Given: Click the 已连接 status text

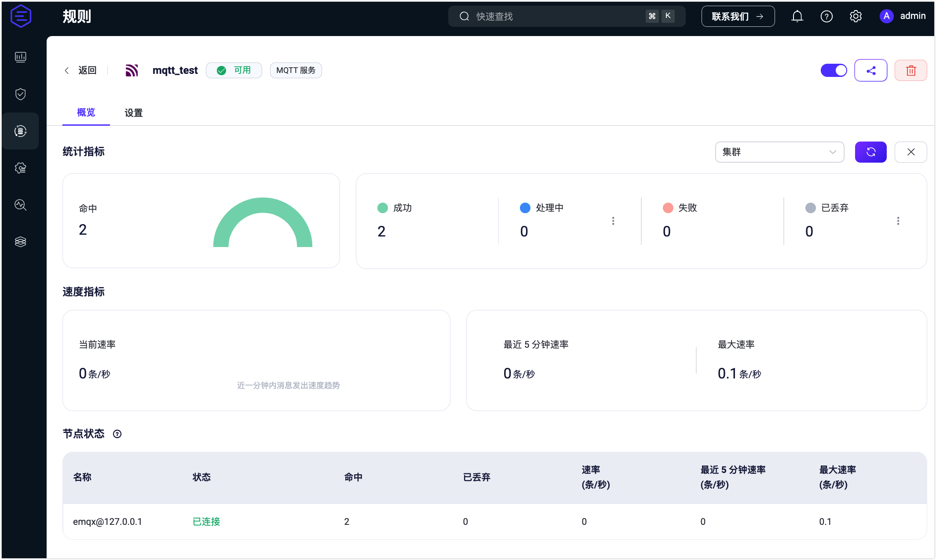Looking at the screenshot, I should (206, 522).
